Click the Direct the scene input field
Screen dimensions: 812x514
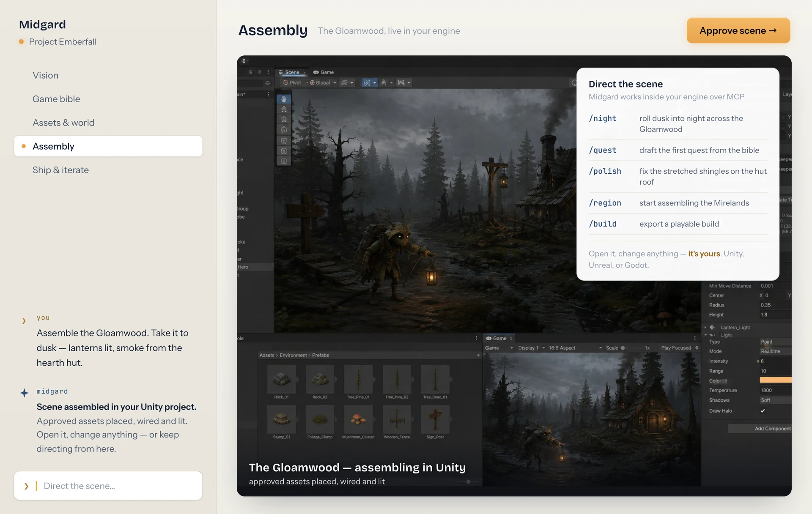click(x=108, y=486)
